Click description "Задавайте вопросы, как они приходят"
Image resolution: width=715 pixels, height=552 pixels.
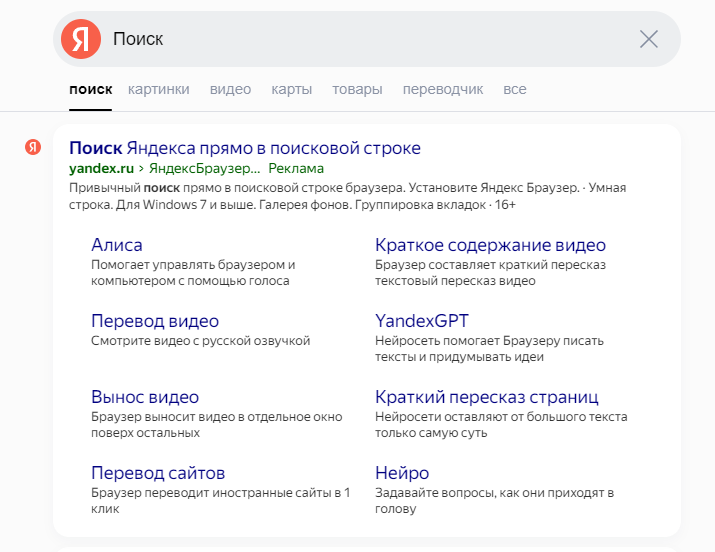coord(494,500)
